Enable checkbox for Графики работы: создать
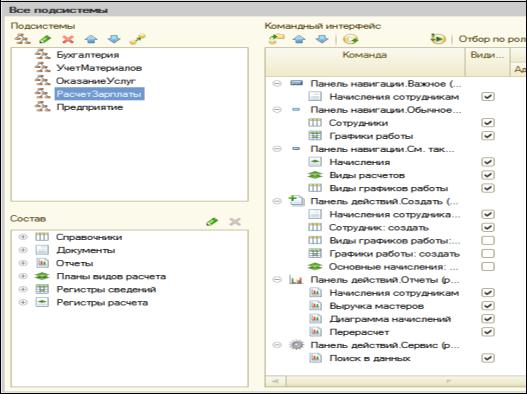Image resolution: width=527 pixels, height=394 pixels. click(x=488, y=253)
